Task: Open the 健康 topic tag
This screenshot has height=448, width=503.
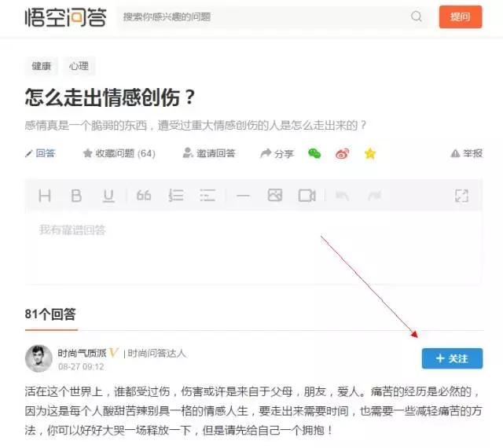Action: [42, 66]
